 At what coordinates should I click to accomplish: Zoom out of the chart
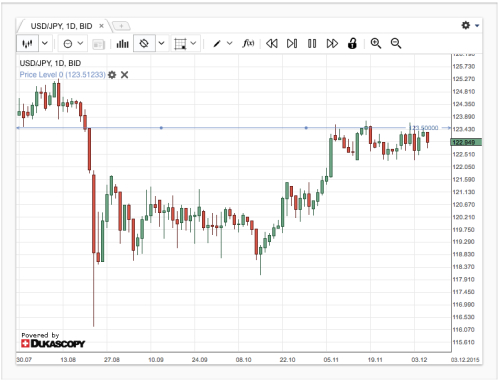[x=396, y=43]
